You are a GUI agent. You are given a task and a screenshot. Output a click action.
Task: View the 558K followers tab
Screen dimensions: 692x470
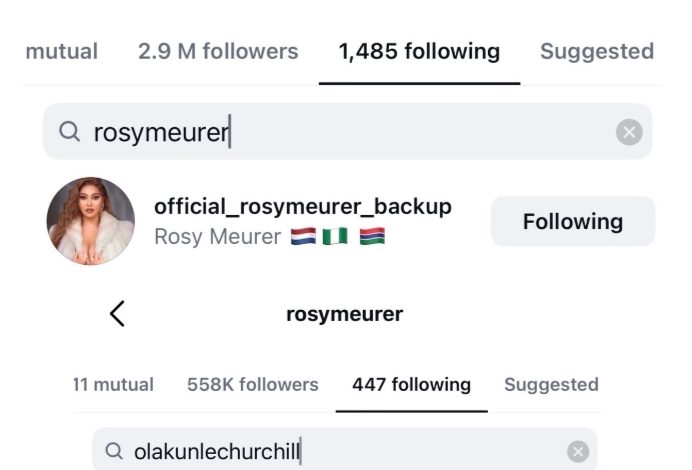[x=252, y=385]
